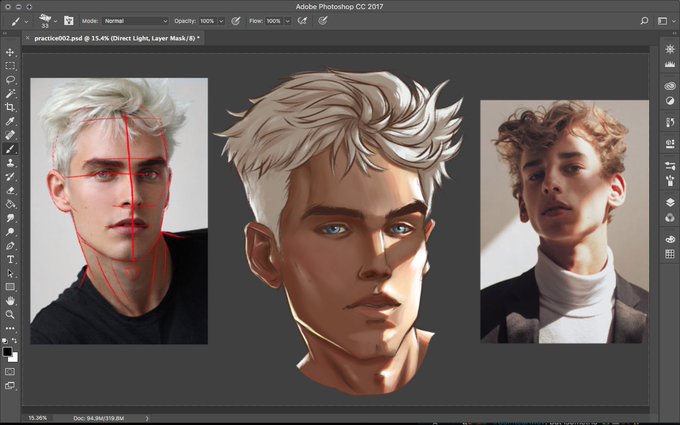Image resolution: width=680 pixels, height=425 pixels.
Task: Open the Adjustments panel sun icon
Action: pos(670,50)
